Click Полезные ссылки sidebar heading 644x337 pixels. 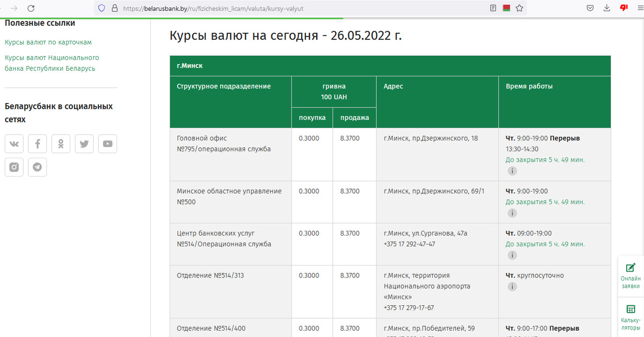(40, 23)
